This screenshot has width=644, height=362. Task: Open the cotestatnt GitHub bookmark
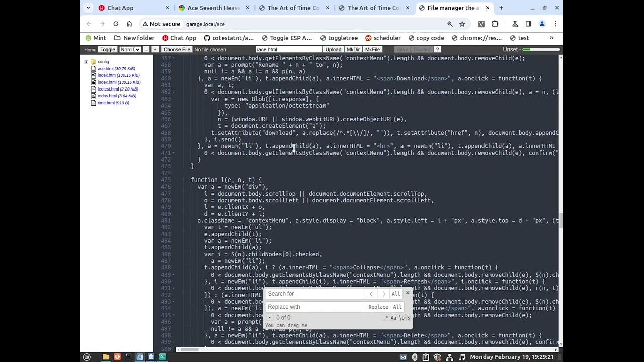click(x=228, y=38)
